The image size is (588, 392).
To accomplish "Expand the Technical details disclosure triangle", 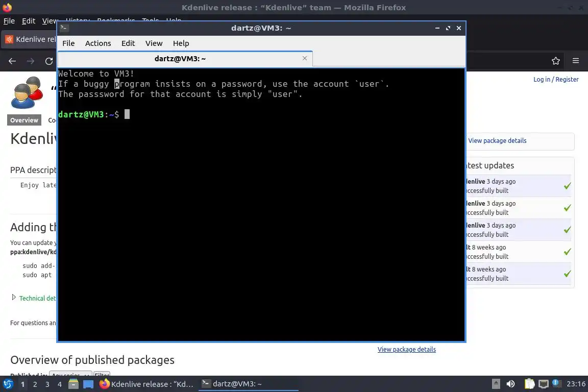I will [x=14, y=298].
